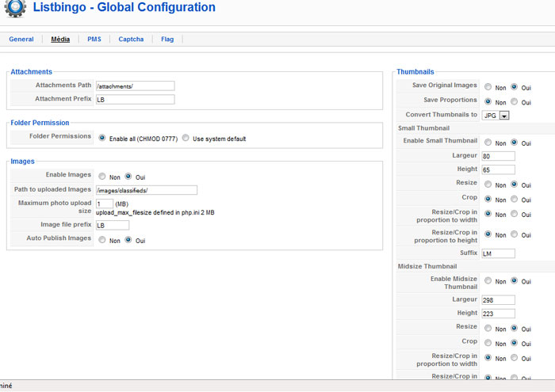Set Save Proportions to Oui
Image resolution: width=555 pixels, height=392 pixels.
tap(515, 101)
